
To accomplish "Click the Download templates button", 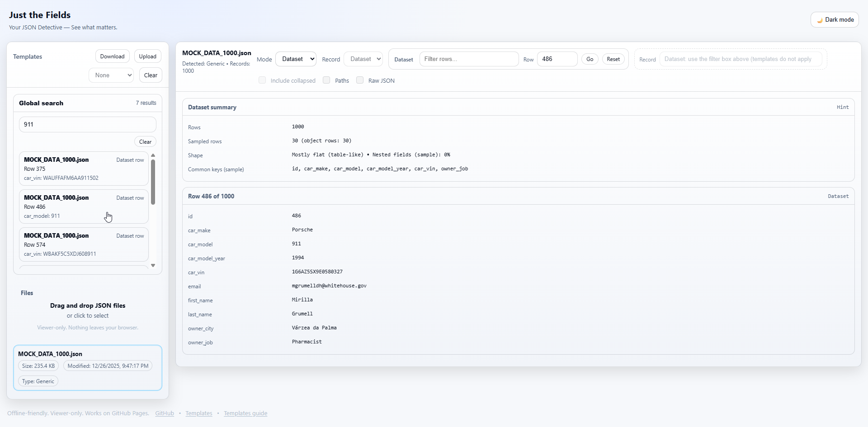I will coord(112,56).
